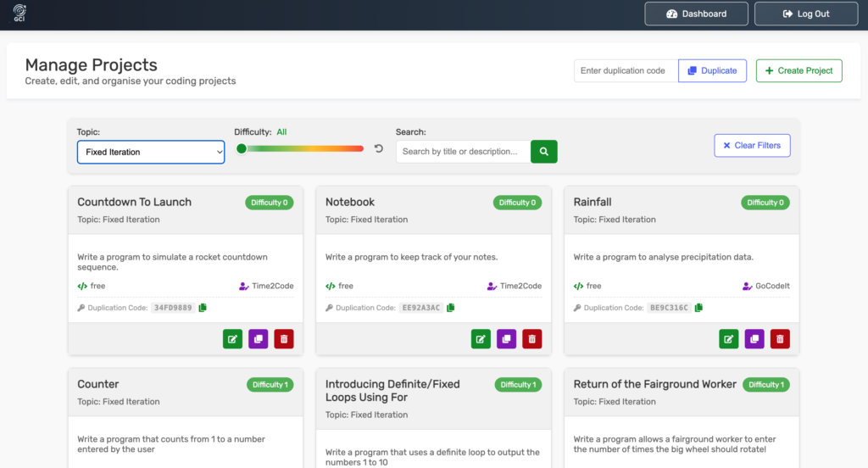Delete the Countdown To Launch project
The width and height of the screenshot is (868, 468).
tap(284, 339)
